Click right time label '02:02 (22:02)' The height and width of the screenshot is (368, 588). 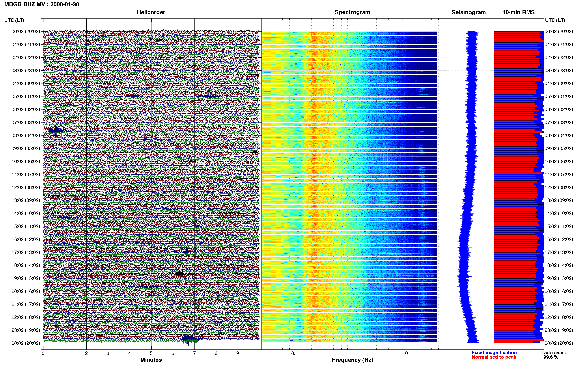[559, 57]
